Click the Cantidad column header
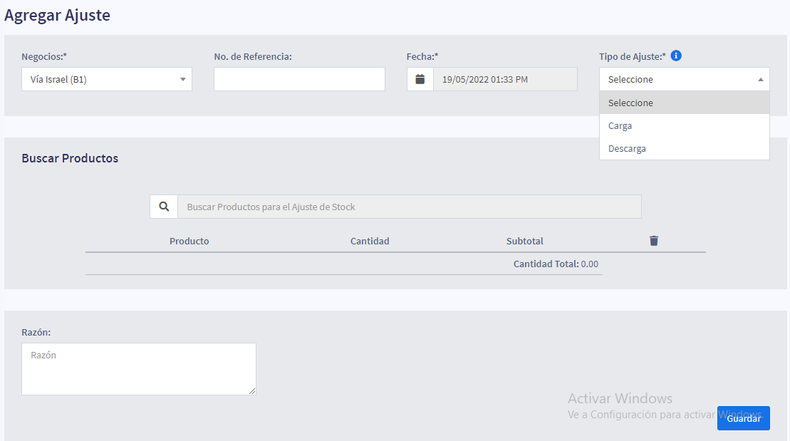The height and width of the screenshot is (441, 790). (x=370, y=241)
